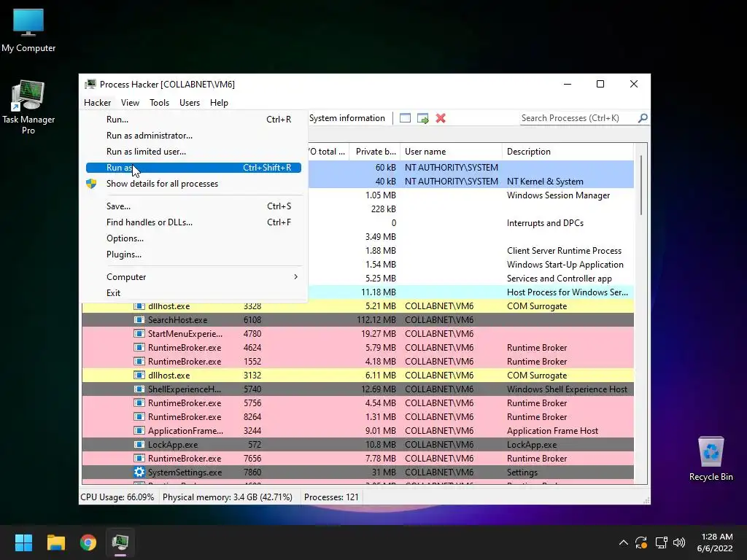
Task: Click the network tray icon
Action: click(661, 542)
